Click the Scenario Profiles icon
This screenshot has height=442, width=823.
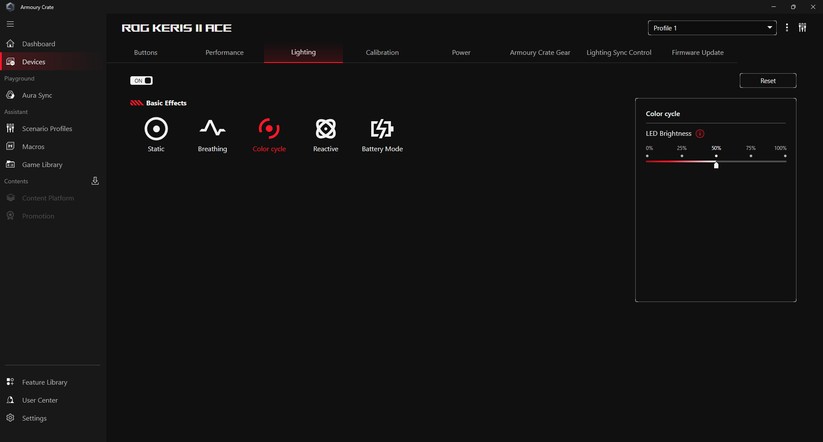(x=10, y=128)
